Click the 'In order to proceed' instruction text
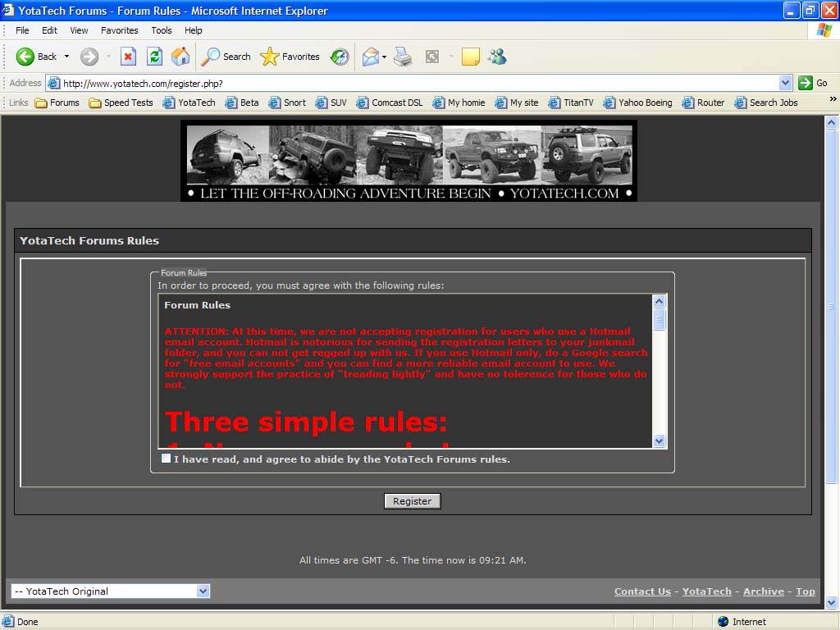The width and height of the screenshot is (840, 630). pyautogui.click(x=300, y=285)
